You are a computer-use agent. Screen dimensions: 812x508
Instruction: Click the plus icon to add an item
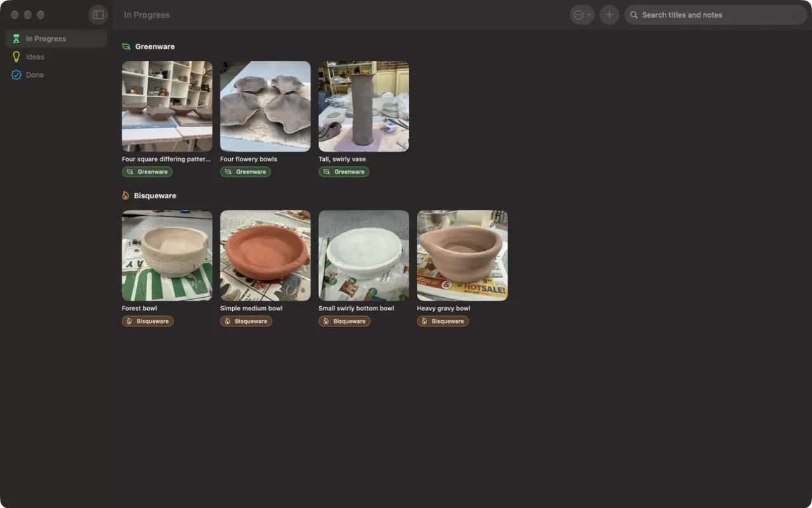pyautogui.click(x=609, y=15)
